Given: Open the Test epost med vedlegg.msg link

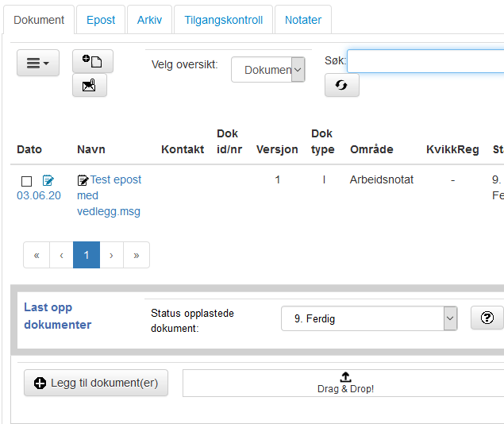Looking at the screenshot, I should pos(110,195).
